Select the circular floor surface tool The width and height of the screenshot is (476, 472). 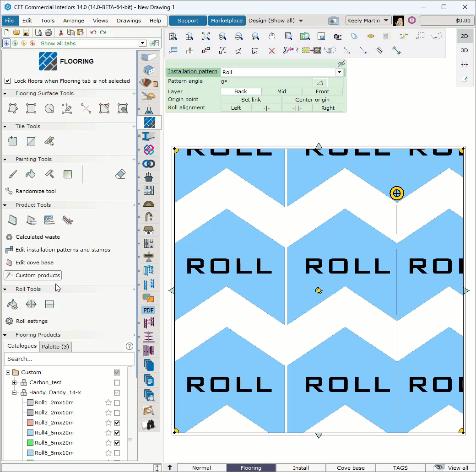tap(49, 108)
